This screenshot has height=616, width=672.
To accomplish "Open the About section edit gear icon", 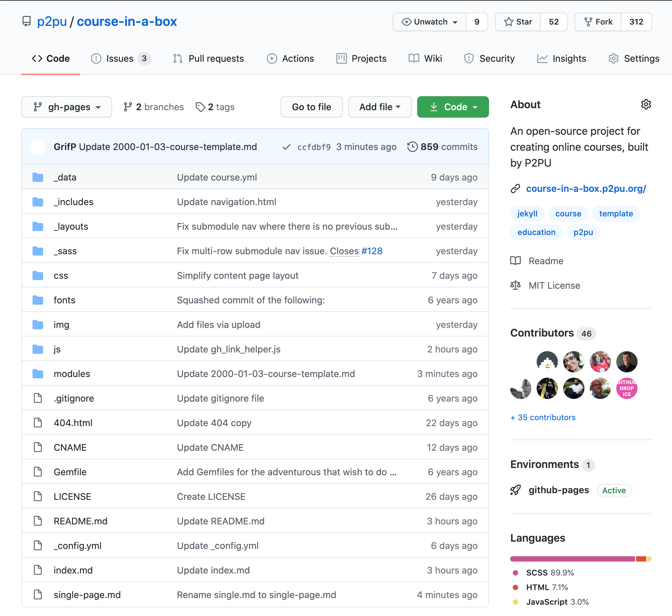I will [646, 105].
